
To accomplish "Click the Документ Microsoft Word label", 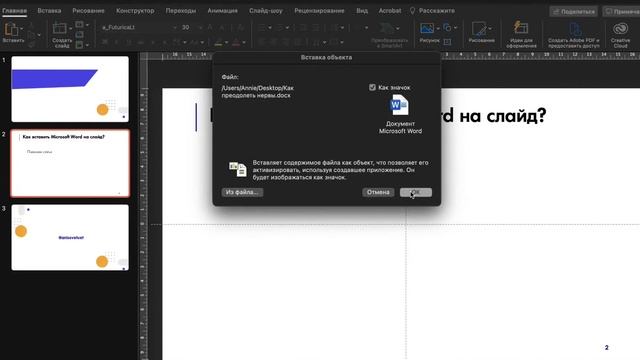I will click(400, 127).
